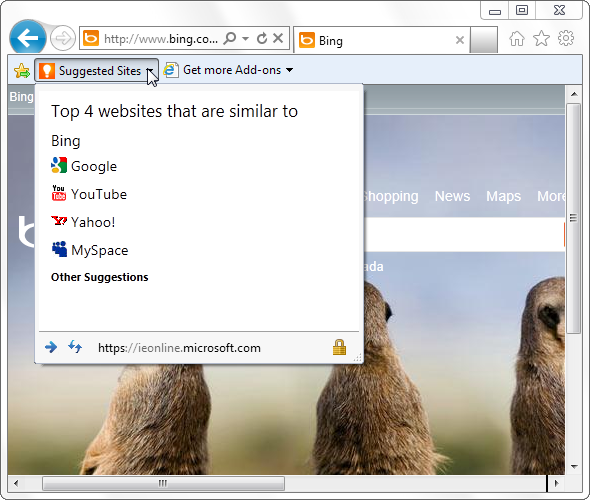The width and height of the screenshot is (590, 500).
Task: Open the MySpace suggestion link
Action: click(x=100, y=251)
